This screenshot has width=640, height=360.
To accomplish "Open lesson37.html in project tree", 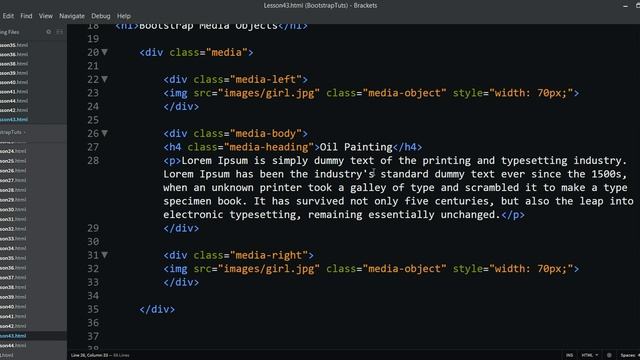I will [x=13, y=278].
